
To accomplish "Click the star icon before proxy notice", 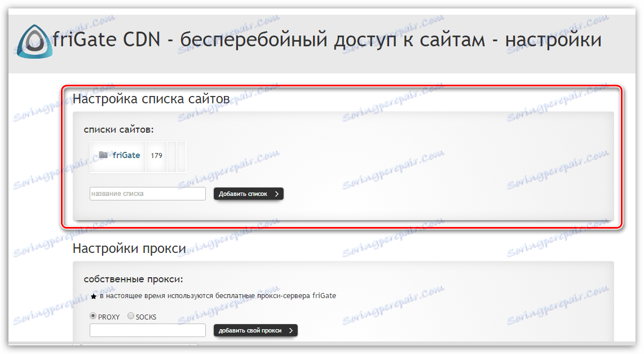I will point(93,296).
